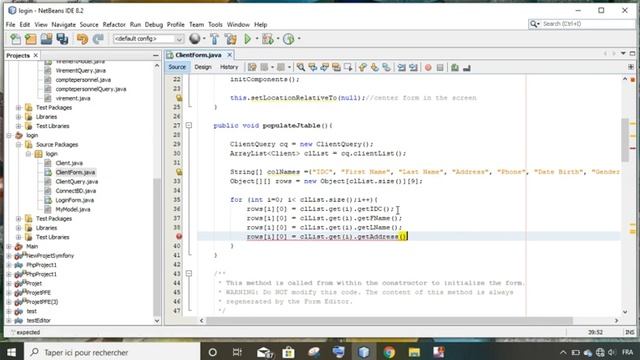This screenshot has width=640, height=360.
Task: Open the Profile Project dropdown arrow
Action: [x=299, y=39]
